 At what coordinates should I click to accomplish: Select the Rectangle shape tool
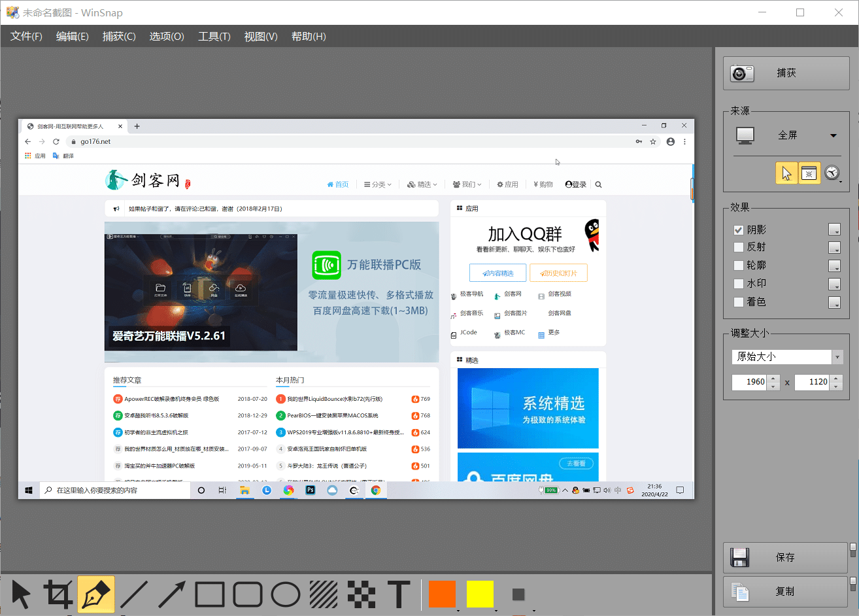[210, 594]
